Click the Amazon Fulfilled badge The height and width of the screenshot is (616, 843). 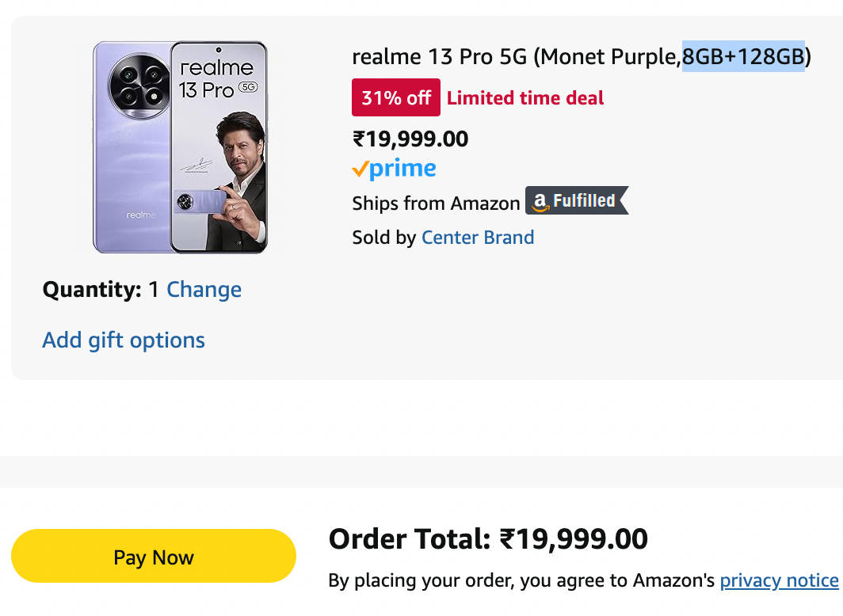coord(576,202)
